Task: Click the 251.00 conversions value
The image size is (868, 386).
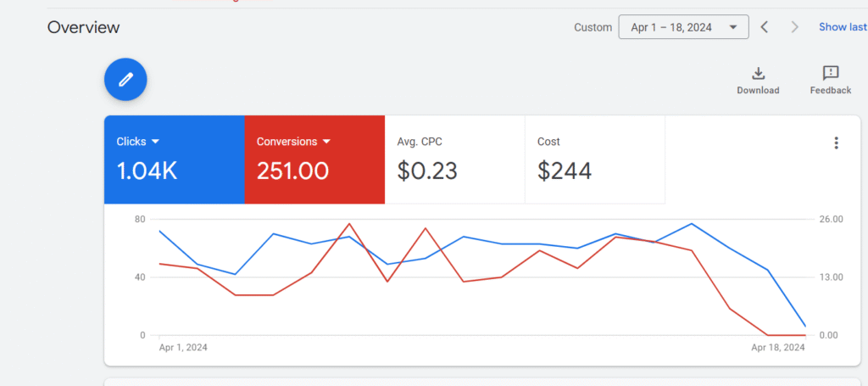Action: pyautogui.click(x=292, y=171)
